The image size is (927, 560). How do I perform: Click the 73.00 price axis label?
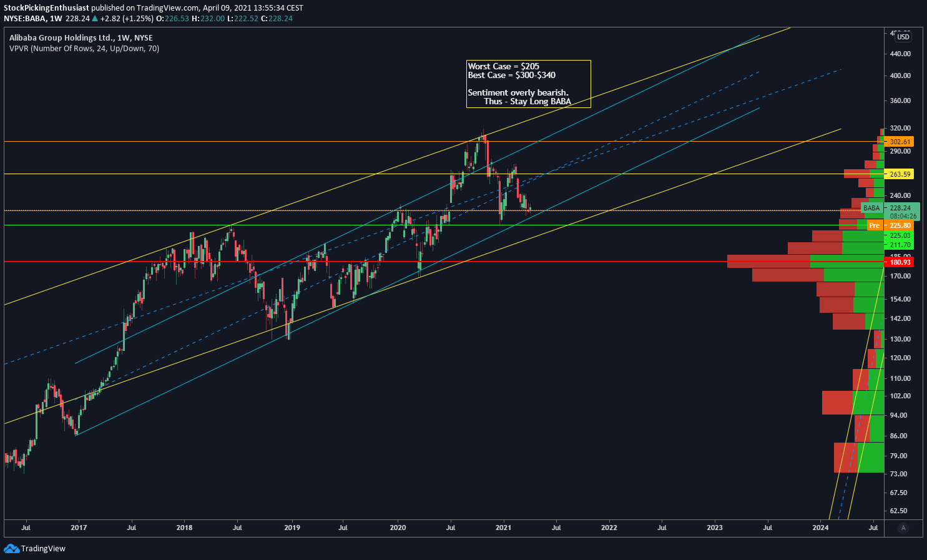(x=898, y=474)
